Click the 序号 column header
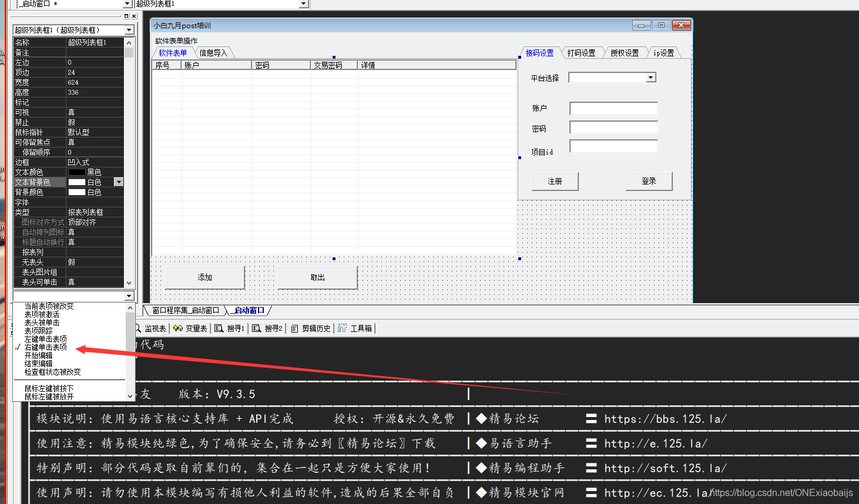The width and height of the screenshot is (859, 504). pos(167,65)
